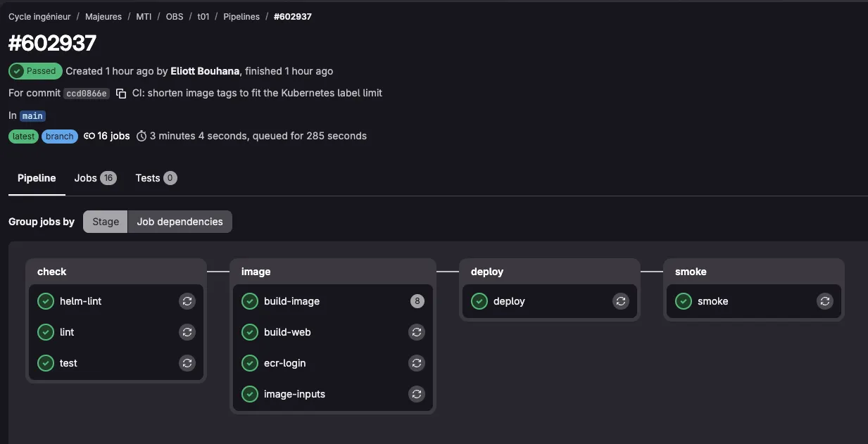Click ecr-login passed status icon
Screen dimensions: 868x444
click(x=250, y=363)
